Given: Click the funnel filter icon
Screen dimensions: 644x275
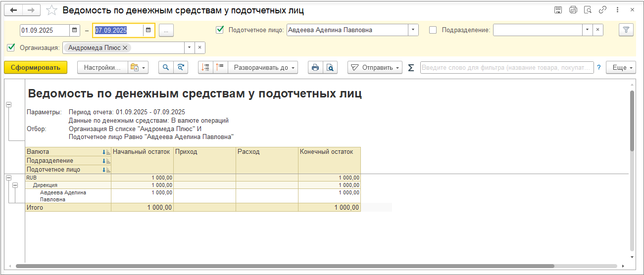Looking at the screenshot, I should pos(626,30).
